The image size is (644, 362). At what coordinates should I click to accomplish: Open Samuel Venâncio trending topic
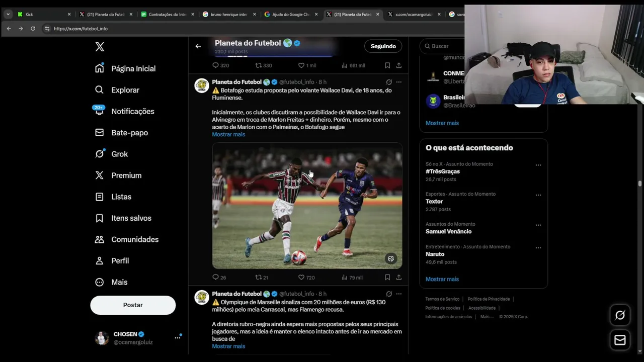point(448,231)
